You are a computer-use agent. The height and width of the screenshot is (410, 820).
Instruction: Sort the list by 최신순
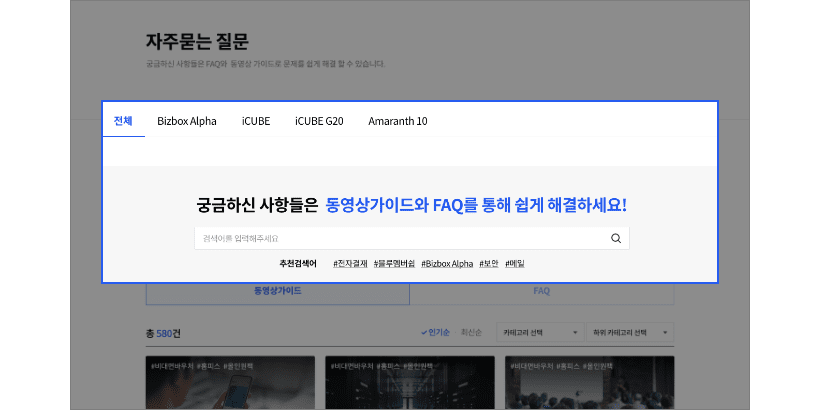pos(471,332)
